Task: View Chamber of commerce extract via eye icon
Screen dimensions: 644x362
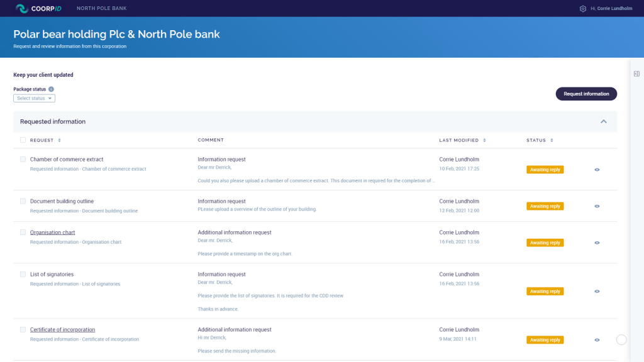Action: pyautogui.click(x=597, y=170)
